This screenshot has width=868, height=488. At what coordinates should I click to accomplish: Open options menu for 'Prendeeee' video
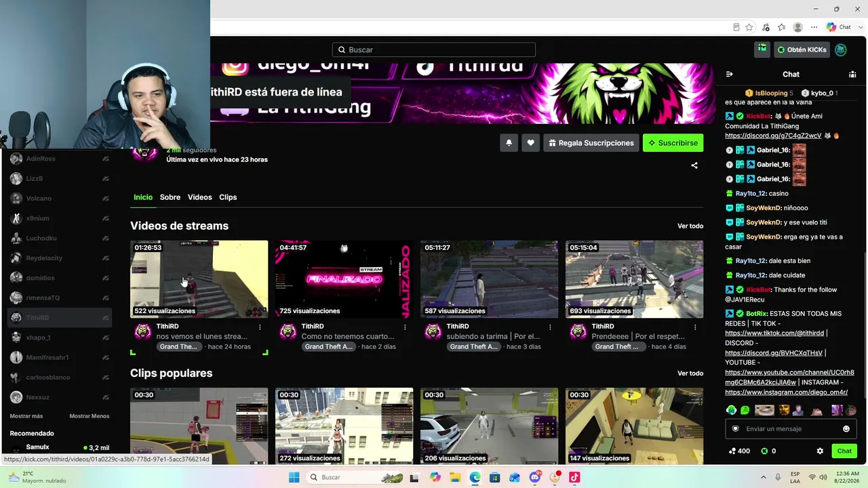[x=695, y=327]
